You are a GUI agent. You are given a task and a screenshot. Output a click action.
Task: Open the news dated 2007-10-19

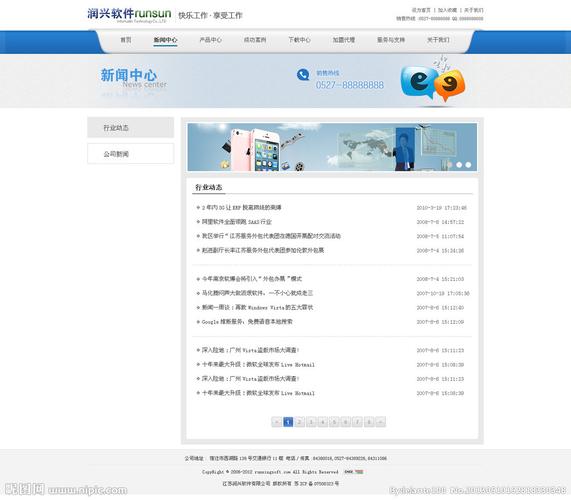click(257, 293)
